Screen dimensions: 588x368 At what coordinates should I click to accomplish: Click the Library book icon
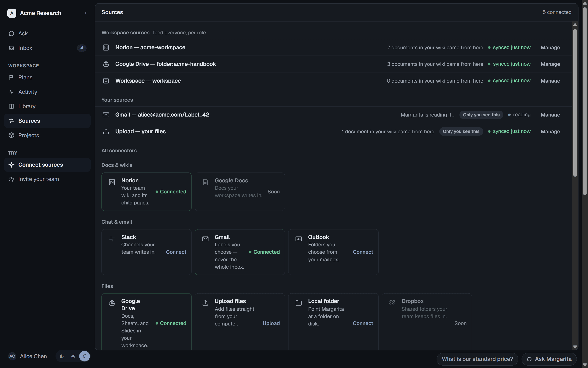11,106
